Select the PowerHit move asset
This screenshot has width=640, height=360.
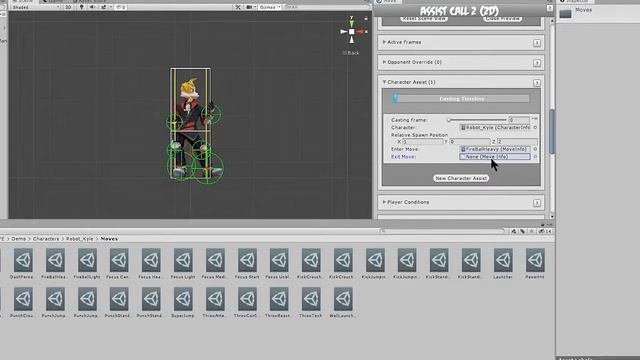(535, 264)
